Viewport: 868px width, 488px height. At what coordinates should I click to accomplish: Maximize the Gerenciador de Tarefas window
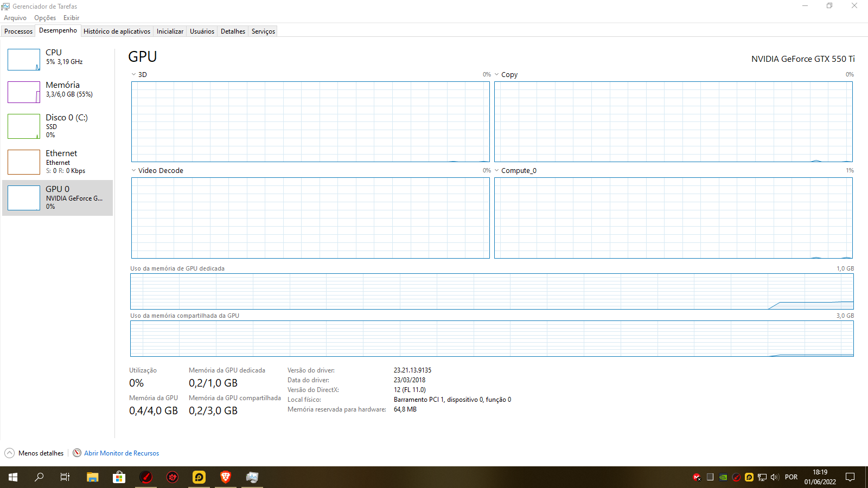829,6
